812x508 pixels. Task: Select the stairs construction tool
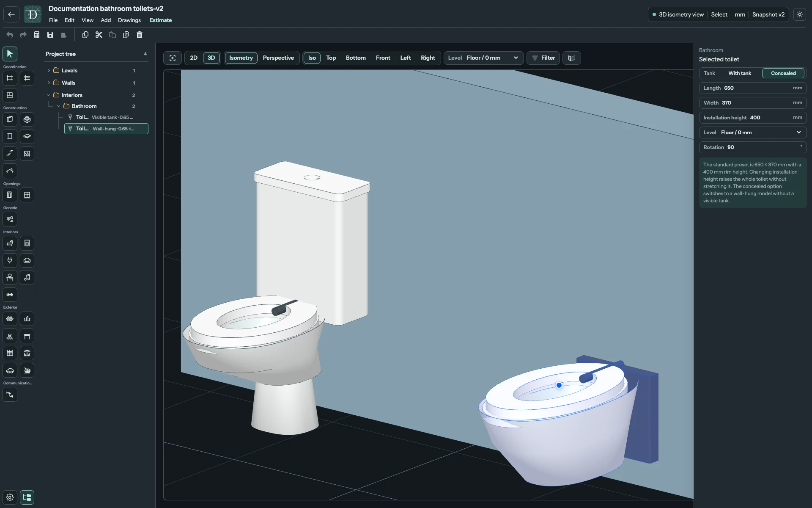(x=10, y=154)
